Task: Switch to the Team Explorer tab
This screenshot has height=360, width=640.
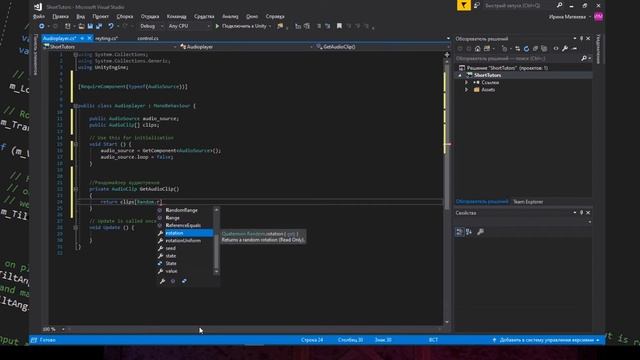Action: 528,202
